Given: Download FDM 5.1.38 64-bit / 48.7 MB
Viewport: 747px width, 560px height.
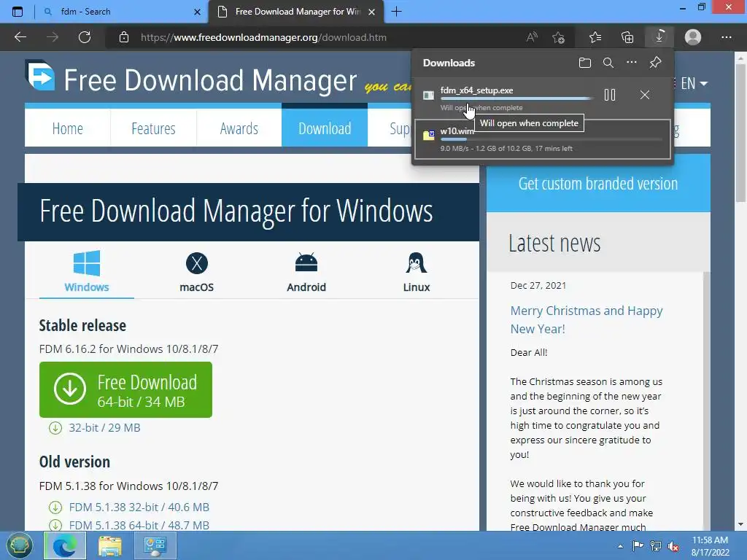Looking at the screenshot, I should 139,525.
